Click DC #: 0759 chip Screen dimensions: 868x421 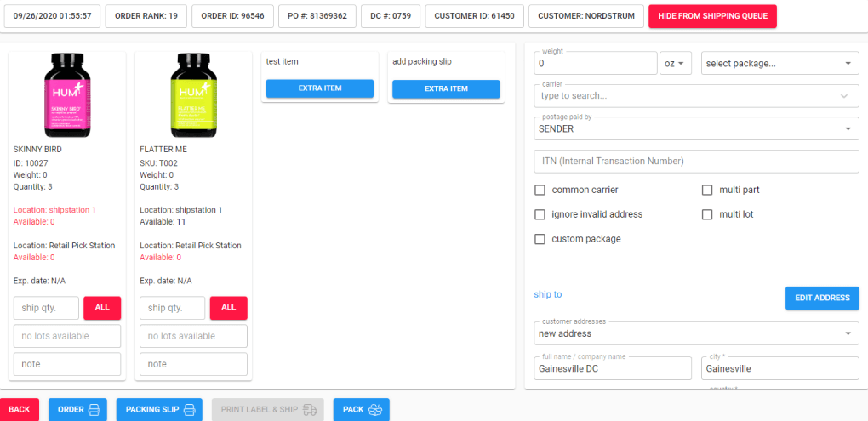point(391,16)
